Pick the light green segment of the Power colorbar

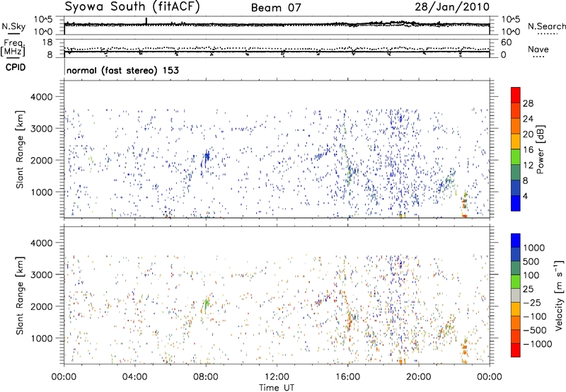tap(516, 157)
